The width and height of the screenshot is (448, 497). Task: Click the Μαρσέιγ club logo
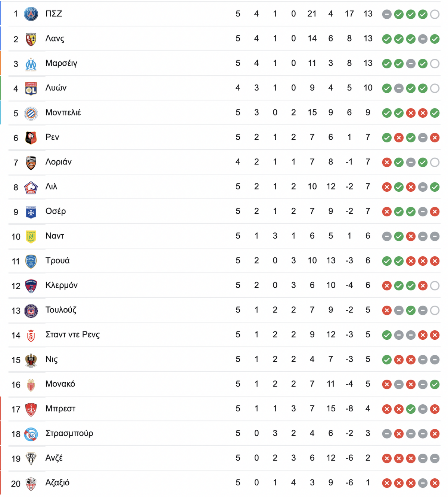click(31, 63)
